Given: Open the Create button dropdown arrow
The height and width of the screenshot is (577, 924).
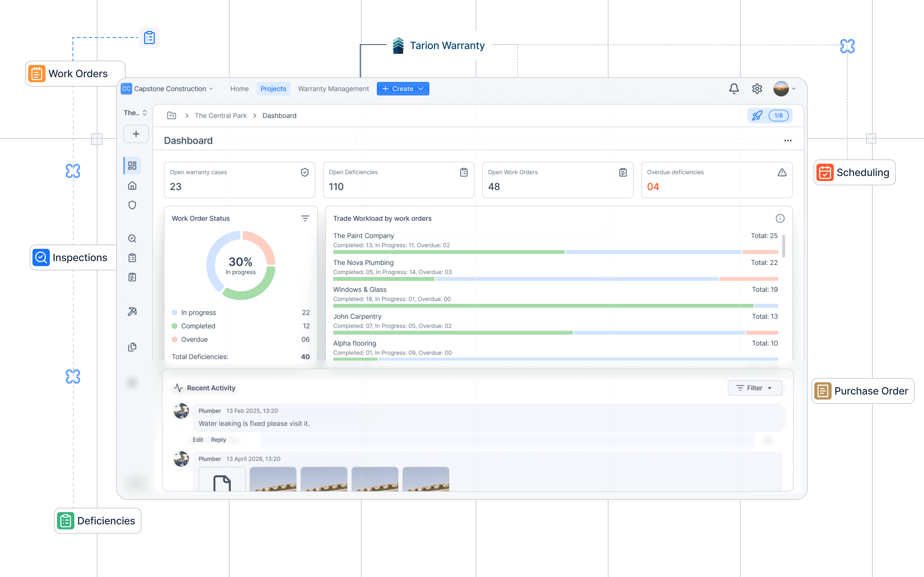Looking at the screenshot, I should (420, 88).
